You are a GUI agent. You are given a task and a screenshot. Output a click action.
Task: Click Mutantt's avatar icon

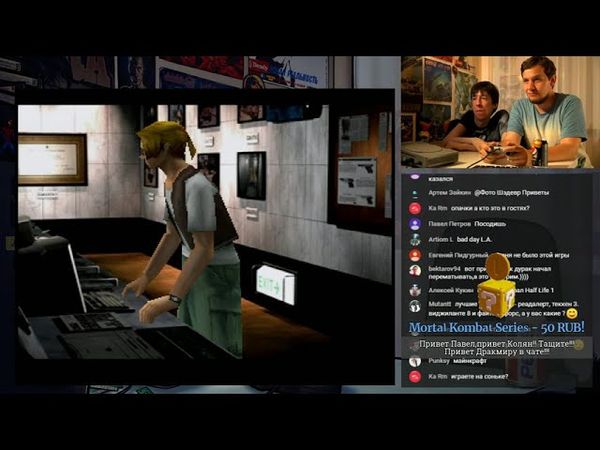point(415,306)
